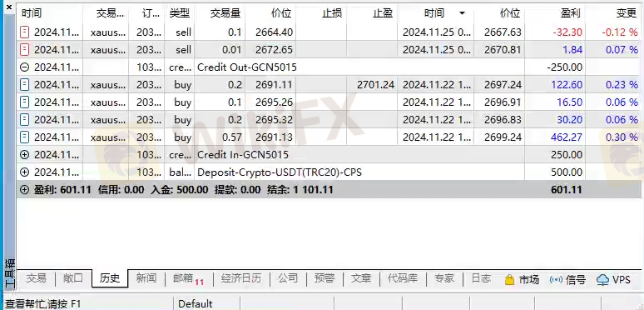Sort by 盈利 profit column header
The image size is (644, 310).
[x=571, y=13]
